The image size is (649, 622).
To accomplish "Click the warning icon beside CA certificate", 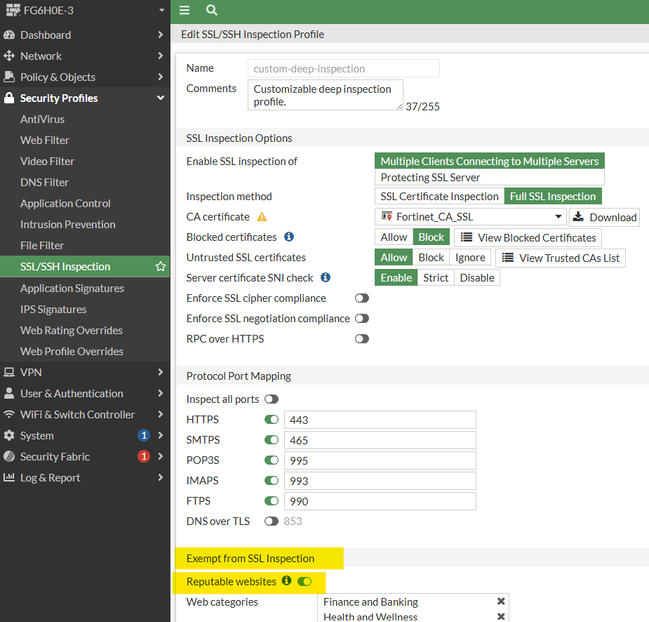I will pyautogui.click(x=262, y=217).
